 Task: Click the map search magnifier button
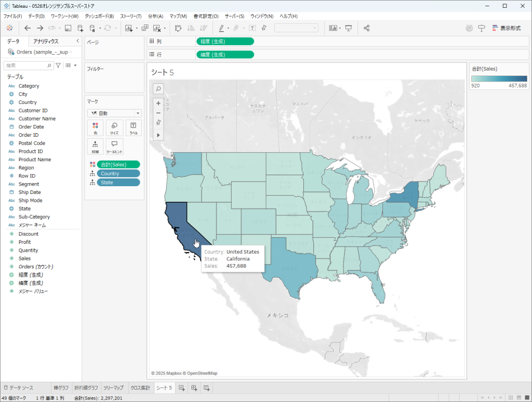(x=158, y=89)
